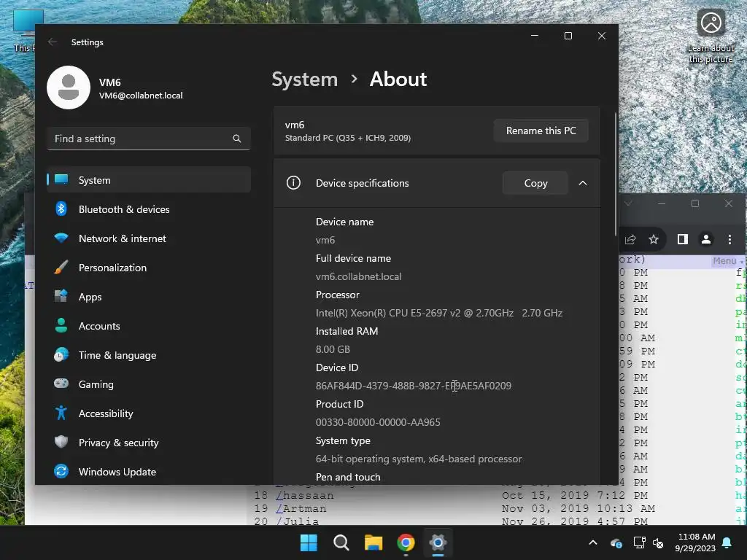Copy device specifications
This screenshot has height=560, width=747.
coord(535,183)
